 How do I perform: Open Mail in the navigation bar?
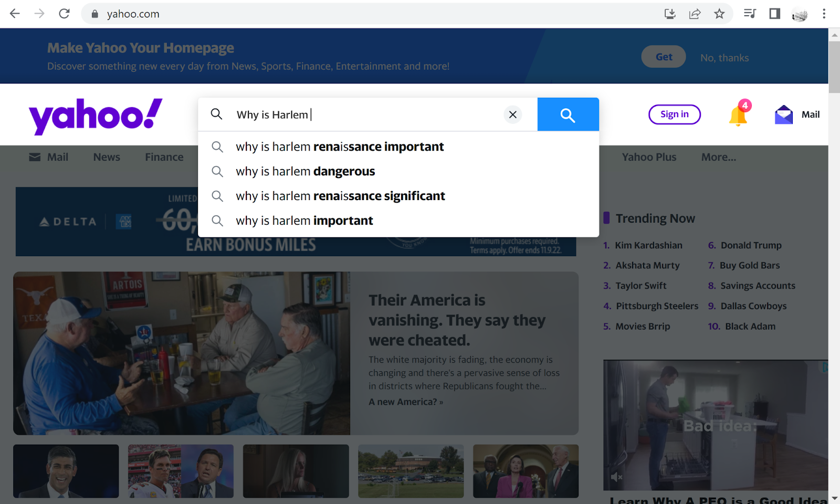point(49,157)
